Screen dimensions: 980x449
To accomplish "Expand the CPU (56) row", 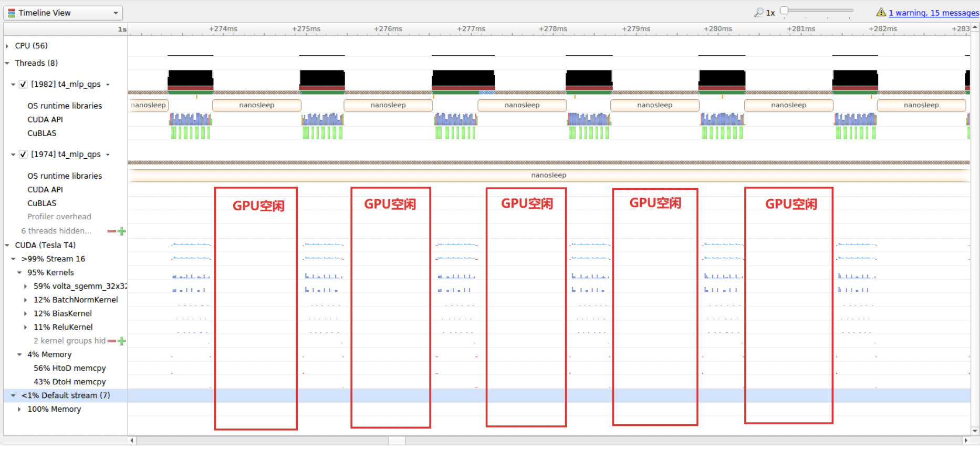I will (7, 46).
